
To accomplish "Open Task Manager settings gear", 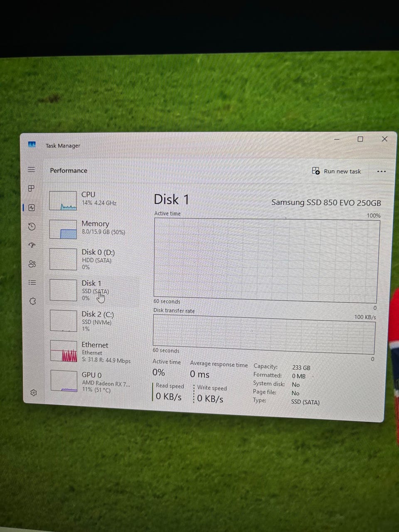I will 34,393.
